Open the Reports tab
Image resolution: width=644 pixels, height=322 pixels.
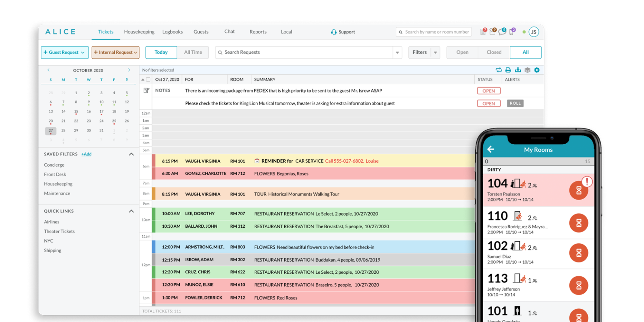[258, 32]
